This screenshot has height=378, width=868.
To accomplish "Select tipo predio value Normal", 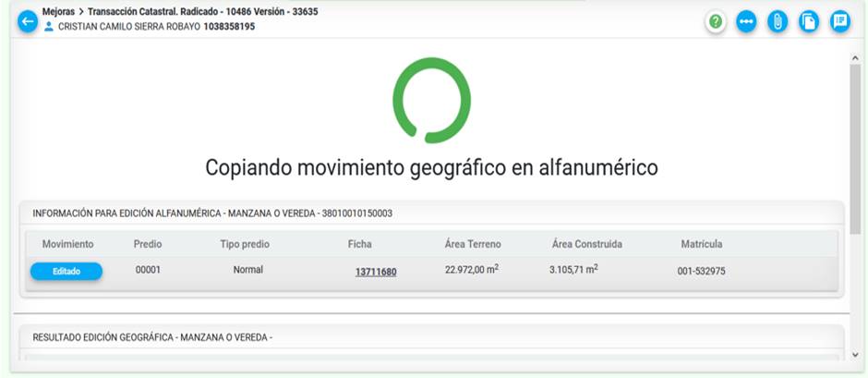I will (248, 270).
